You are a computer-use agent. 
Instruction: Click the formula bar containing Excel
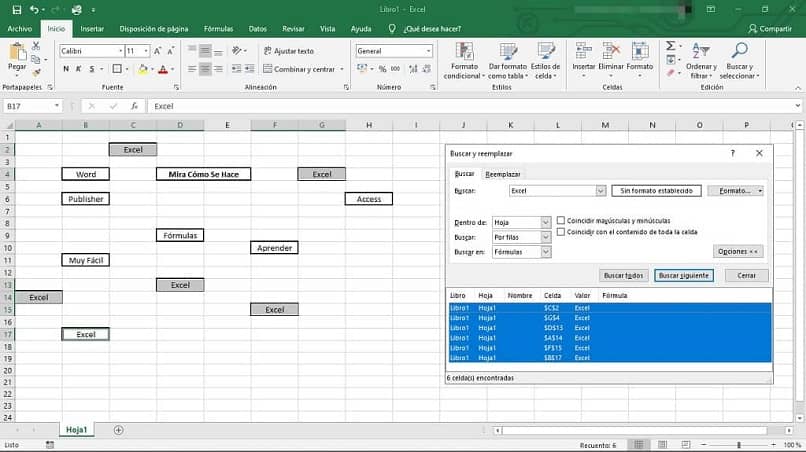pyautogui.click(x=473, y=106)
